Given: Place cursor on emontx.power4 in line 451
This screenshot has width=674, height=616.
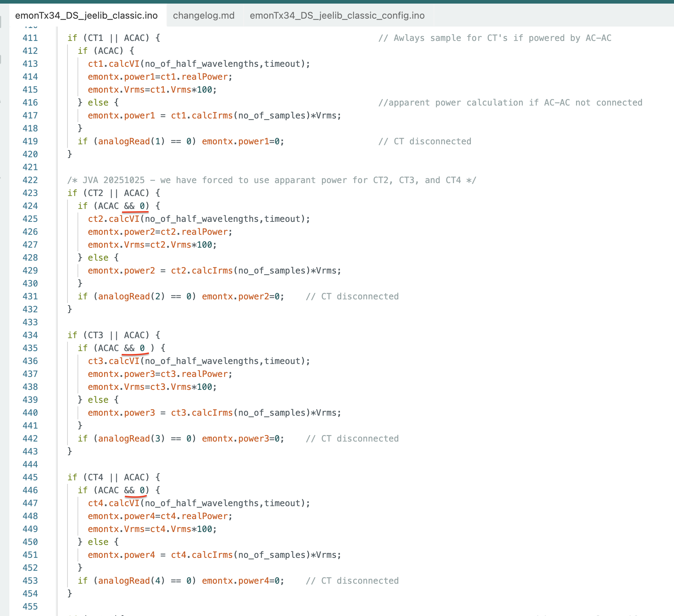Looking at the screenshot, I should [x=121, y=555].
